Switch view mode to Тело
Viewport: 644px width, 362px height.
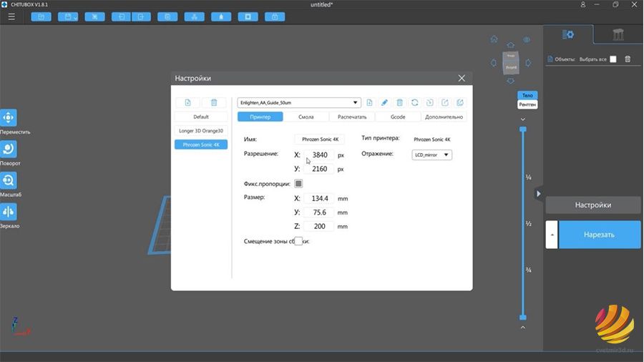tap(527, 95)
